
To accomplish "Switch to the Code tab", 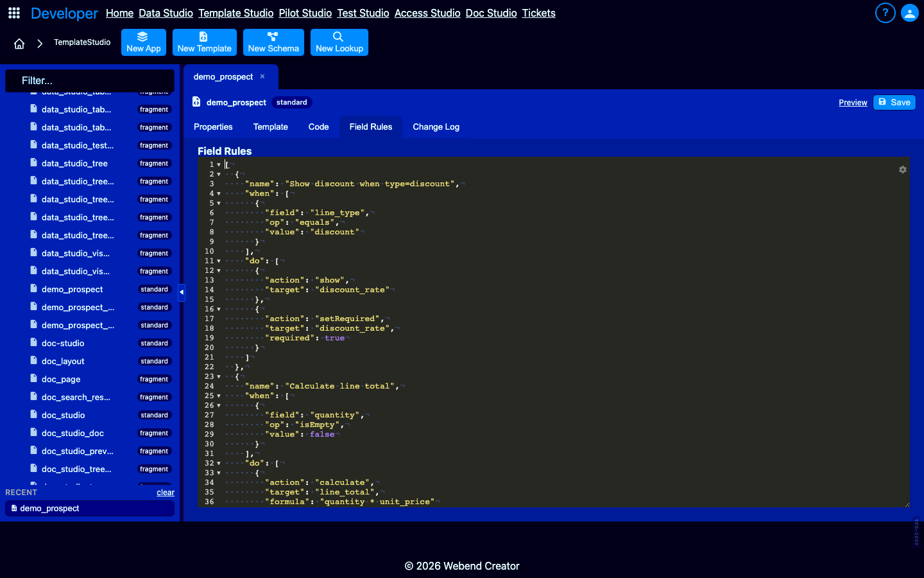I will (x=319, y=127).
